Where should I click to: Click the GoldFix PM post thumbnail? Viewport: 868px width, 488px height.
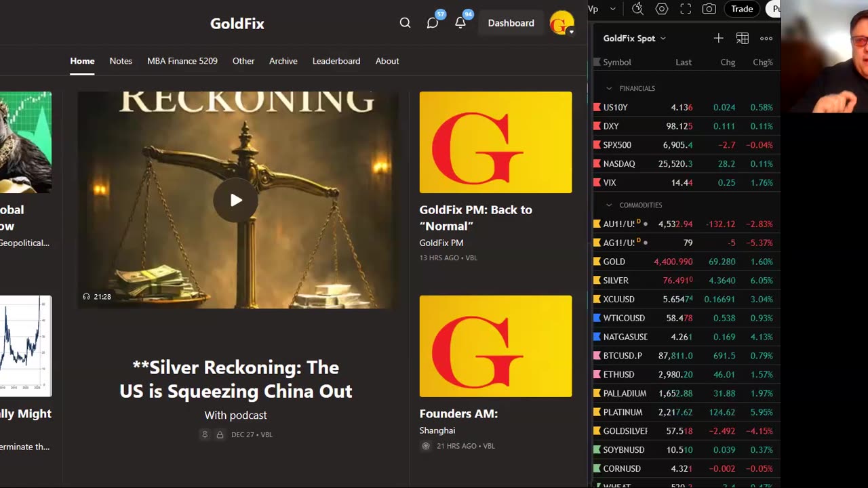coord(496,142)
